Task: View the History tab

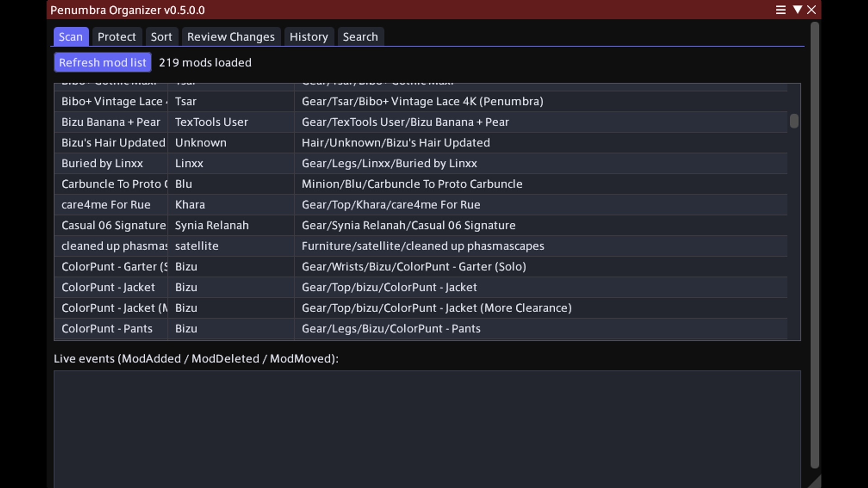Action: coord(309,37)
